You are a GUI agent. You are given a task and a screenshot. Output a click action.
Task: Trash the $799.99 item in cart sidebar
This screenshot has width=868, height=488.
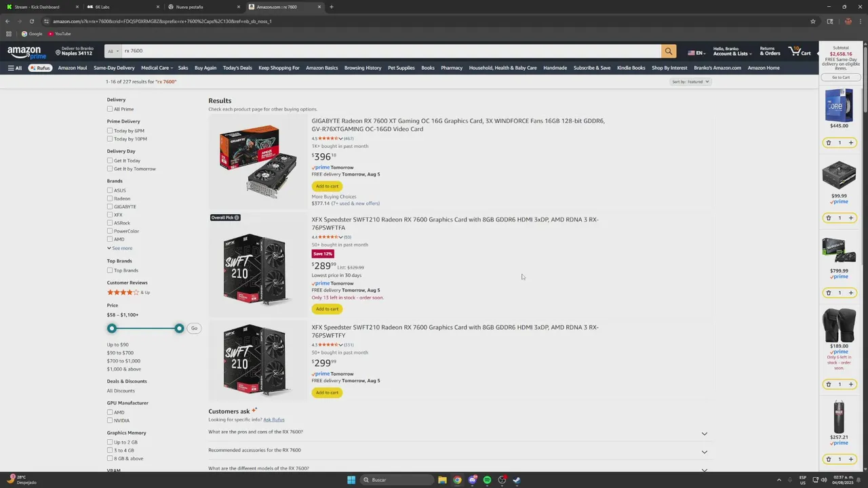828,293
